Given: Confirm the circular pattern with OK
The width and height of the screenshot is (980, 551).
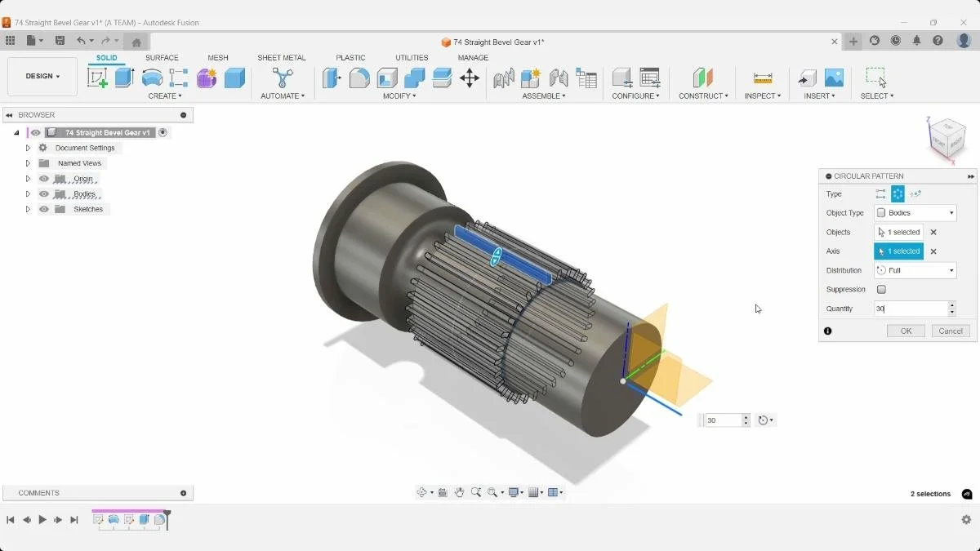Looking at the screenshot, I should click(x=906, y=331).
